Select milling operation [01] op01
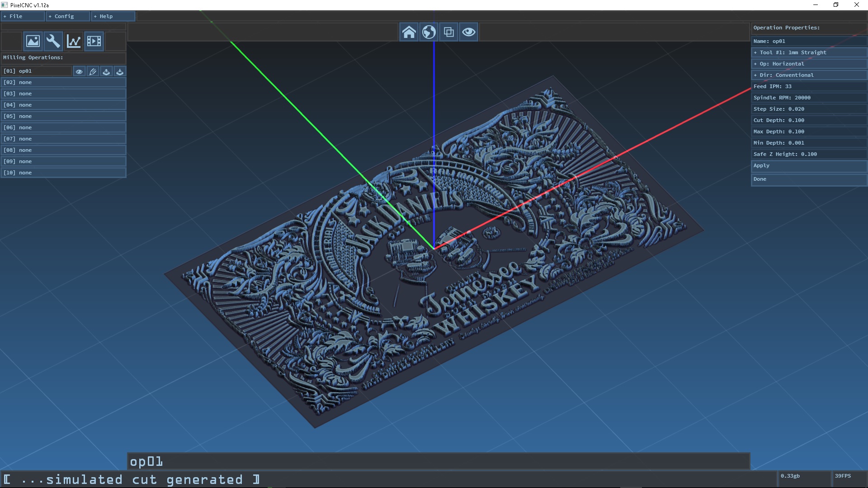Screen dimensions: 868x488 (x=36, y=71)
